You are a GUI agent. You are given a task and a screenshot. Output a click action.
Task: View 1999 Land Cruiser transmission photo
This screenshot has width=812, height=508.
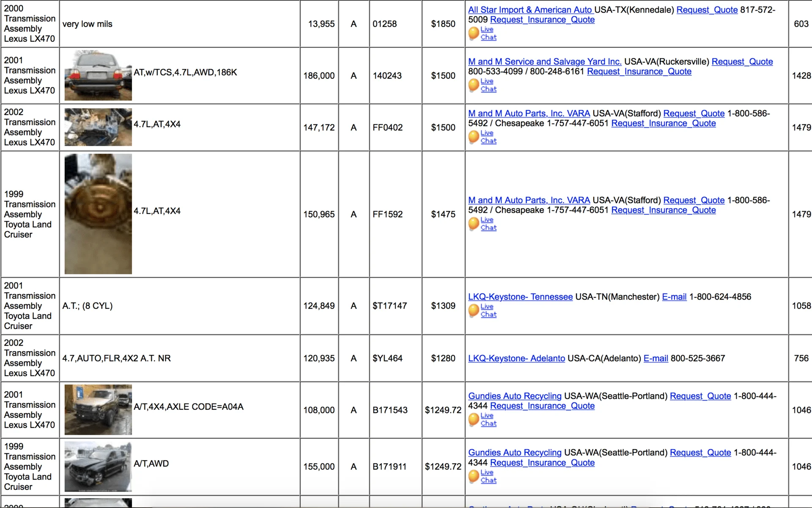[x=98, y=214]
